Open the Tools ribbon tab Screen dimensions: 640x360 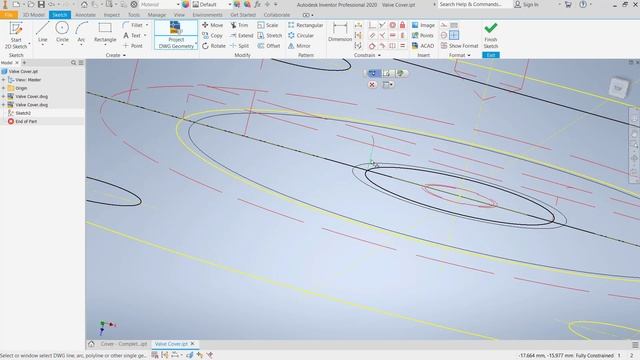coord(134,15)
